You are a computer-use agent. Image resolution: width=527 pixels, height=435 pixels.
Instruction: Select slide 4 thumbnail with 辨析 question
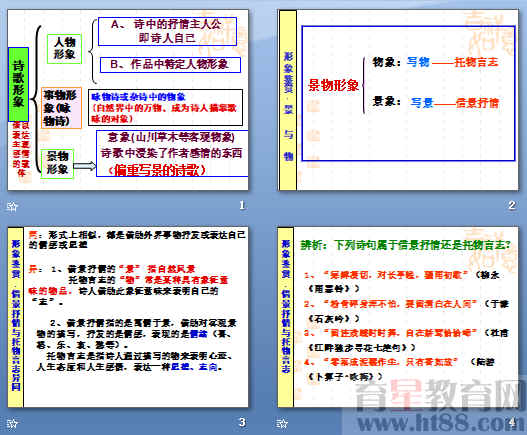(x=399, y=317)
